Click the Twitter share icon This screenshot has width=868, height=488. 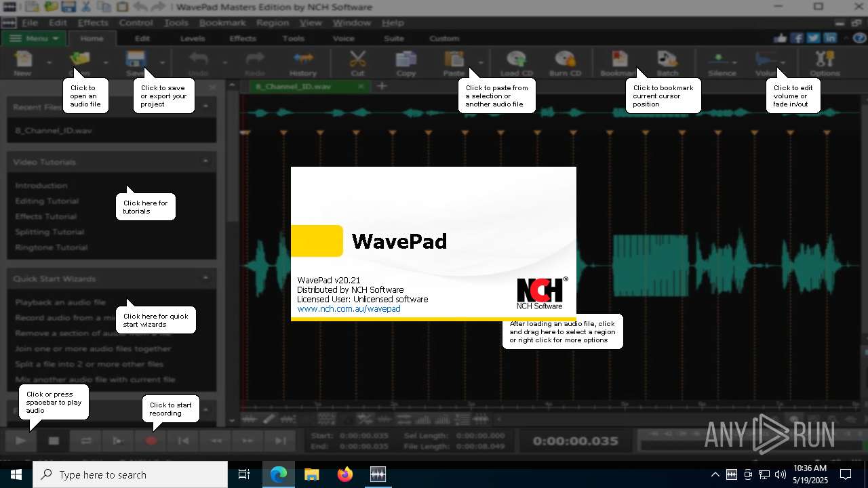click(813, 38)
